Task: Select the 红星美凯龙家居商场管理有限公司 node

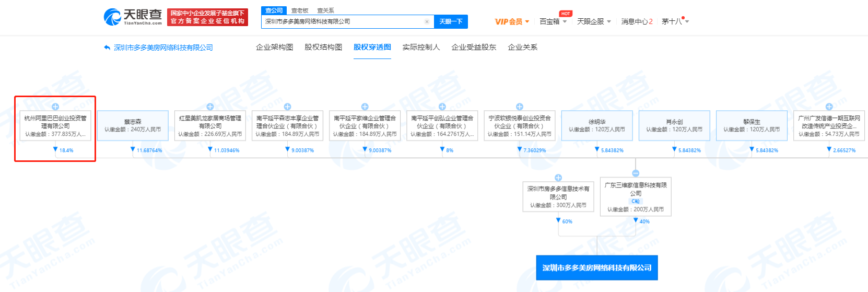Action: pyautogui.click(x=210, y=125)
